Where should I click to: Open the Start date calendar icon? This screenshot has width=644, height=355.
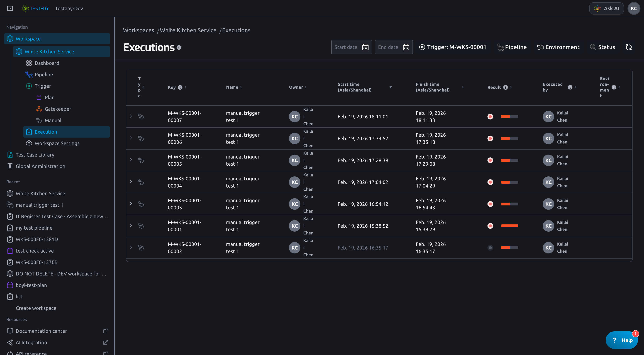[365, 47]
